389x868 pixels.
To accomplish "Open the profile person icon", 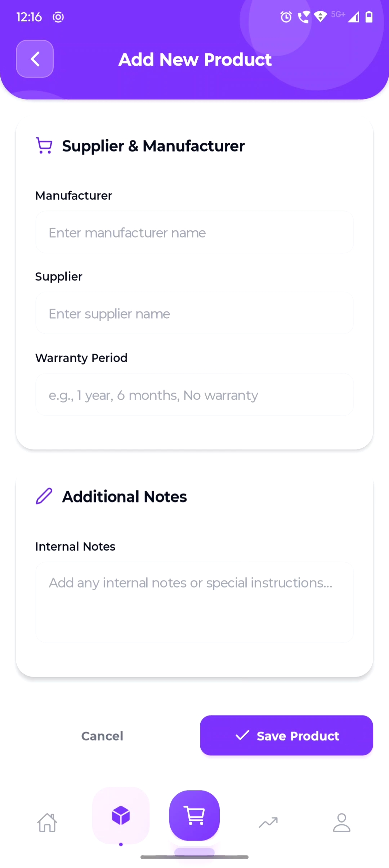I will [341, 823].
